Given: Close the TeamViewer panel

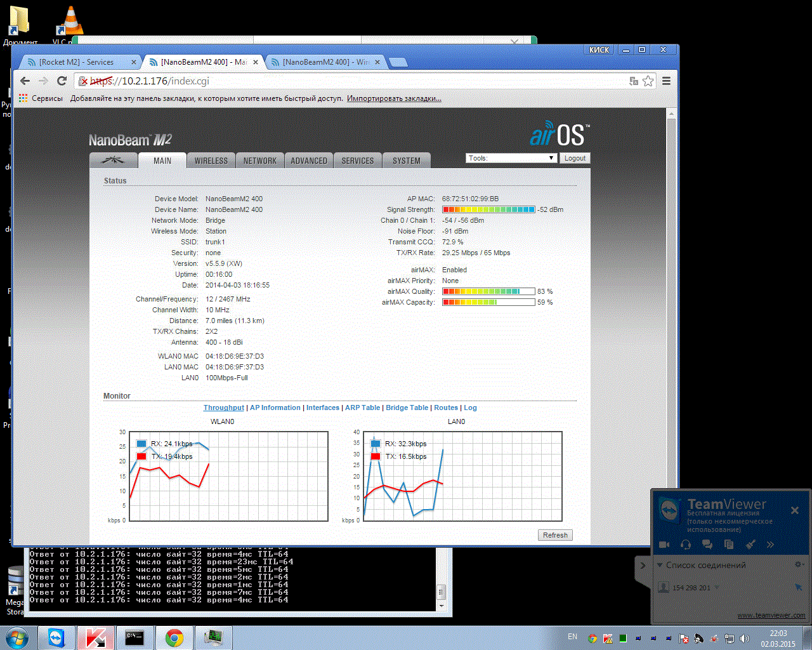Looking at the screenshot, I should 795,510.
